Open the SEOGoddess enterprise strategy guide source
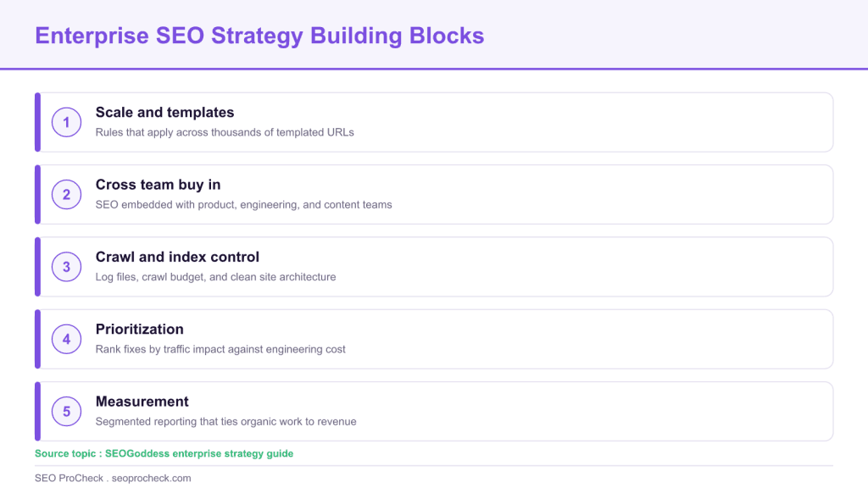 point(199,454)
